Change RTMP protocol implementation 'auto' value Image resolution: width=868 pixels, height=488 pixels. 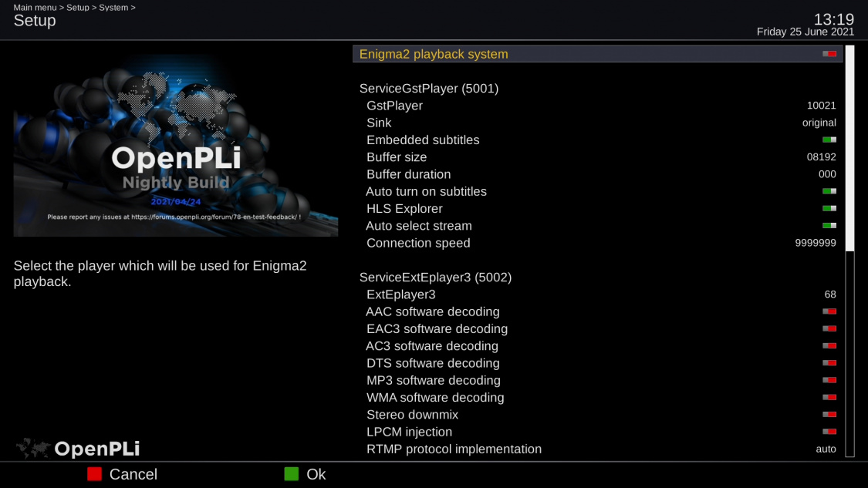826,449
